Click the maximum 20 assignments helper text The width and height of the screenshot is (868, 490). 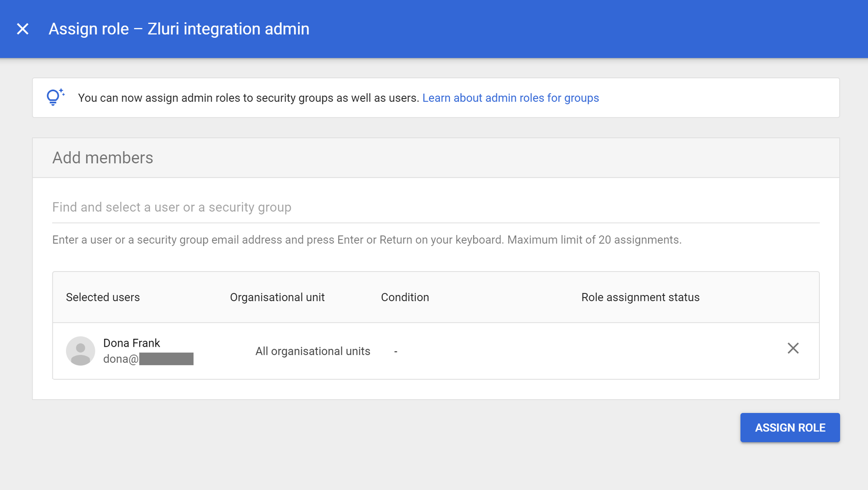coord(594,240)
